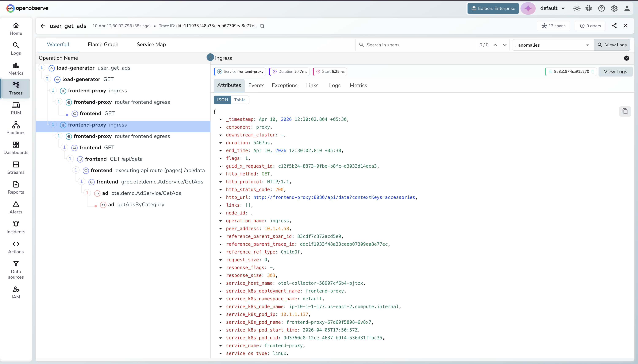Switch to the Flame Graph tab
The height and width of the screenshot is (364, 638).
pos(103,44)
